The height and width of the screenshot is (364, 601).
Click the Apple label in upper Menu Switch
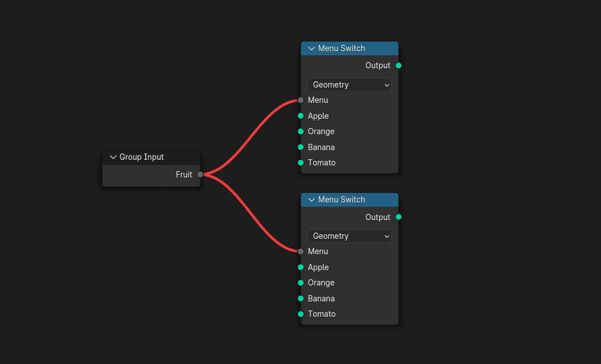(x=318, y=116)
